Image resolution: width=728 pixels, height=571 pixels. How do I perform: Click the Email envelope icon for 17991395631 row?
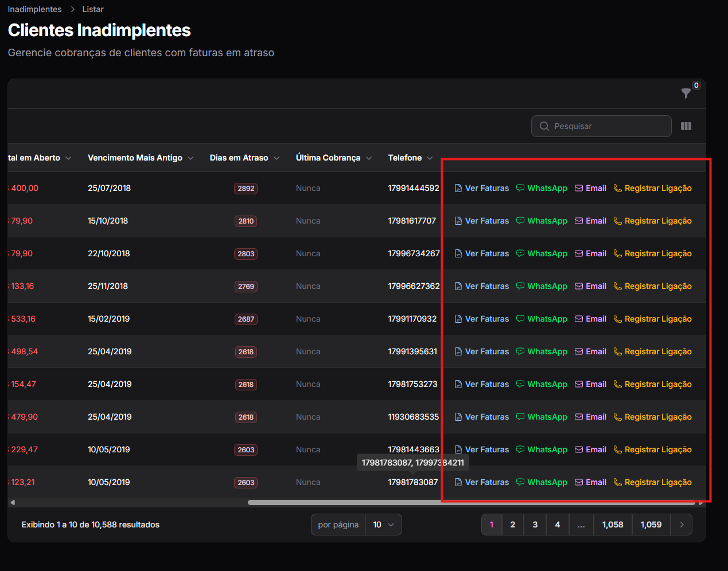click(579, 351)
